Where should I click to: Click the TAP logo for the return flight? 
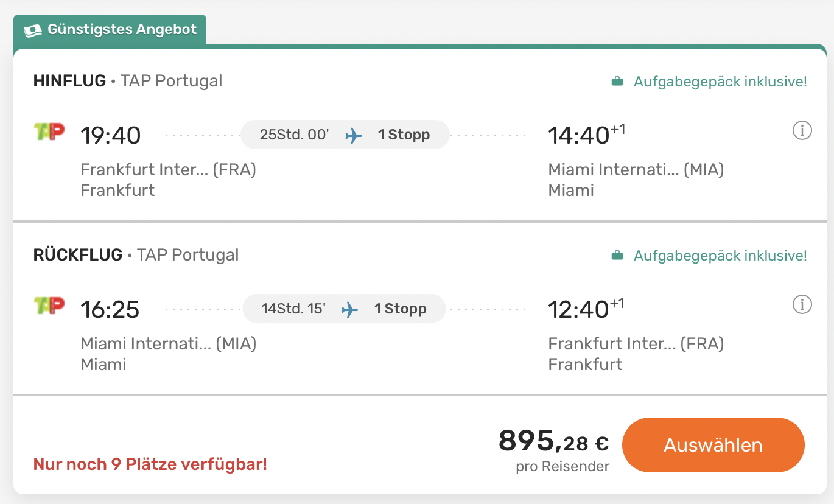click(x=49, y=306)
